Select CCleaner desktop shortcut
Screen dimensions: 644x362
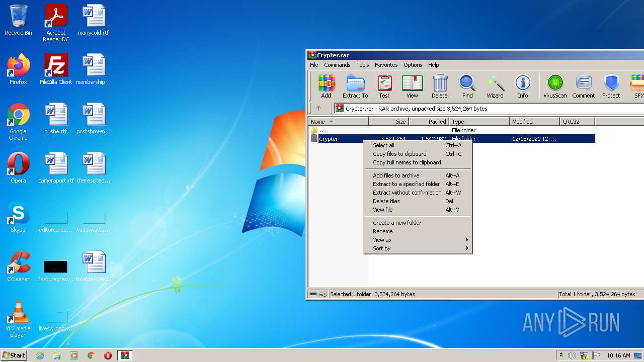coord(18,266)
